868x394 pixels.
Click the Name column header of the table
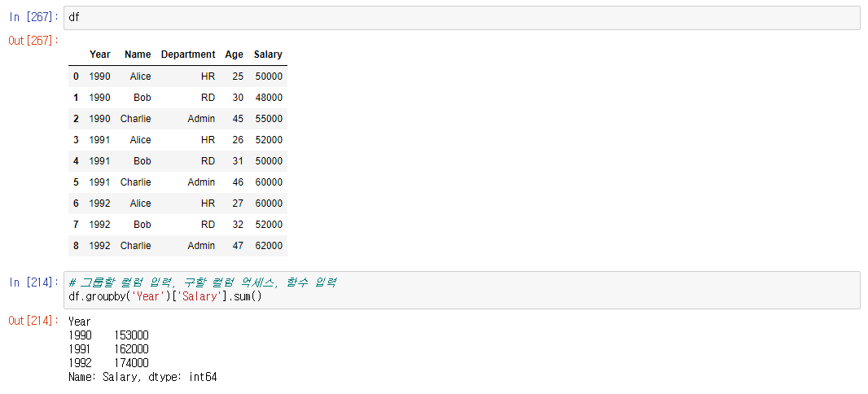click(x=138, y=55)
